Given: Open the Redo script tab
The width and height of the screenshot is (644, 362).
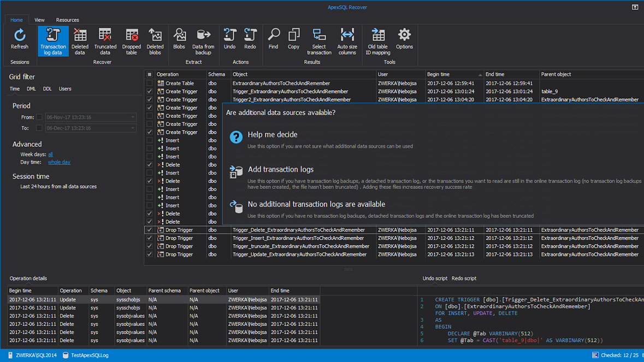Looking at the screenshot, I should tap(464, 278).
